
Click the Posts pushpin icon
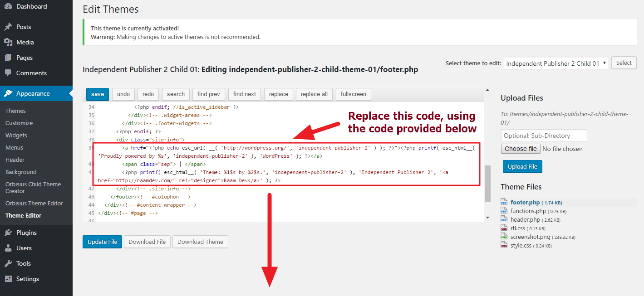pos(8,27)
